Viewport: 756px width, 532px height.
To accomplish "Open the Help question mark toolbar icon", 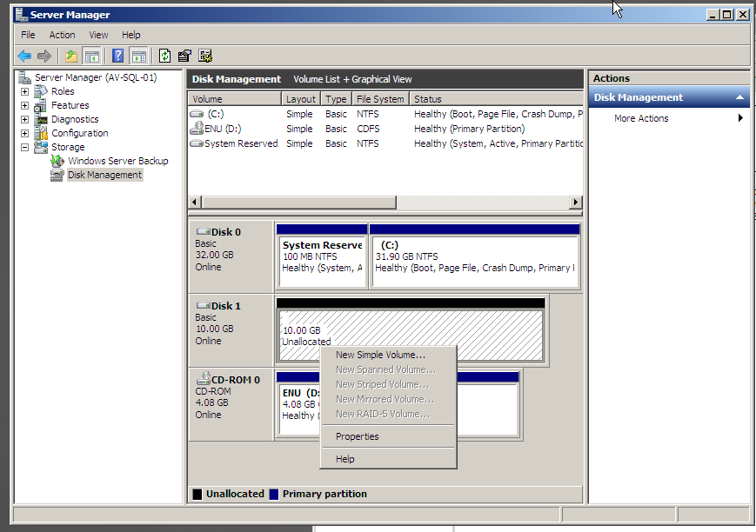I will coord(117,56).
